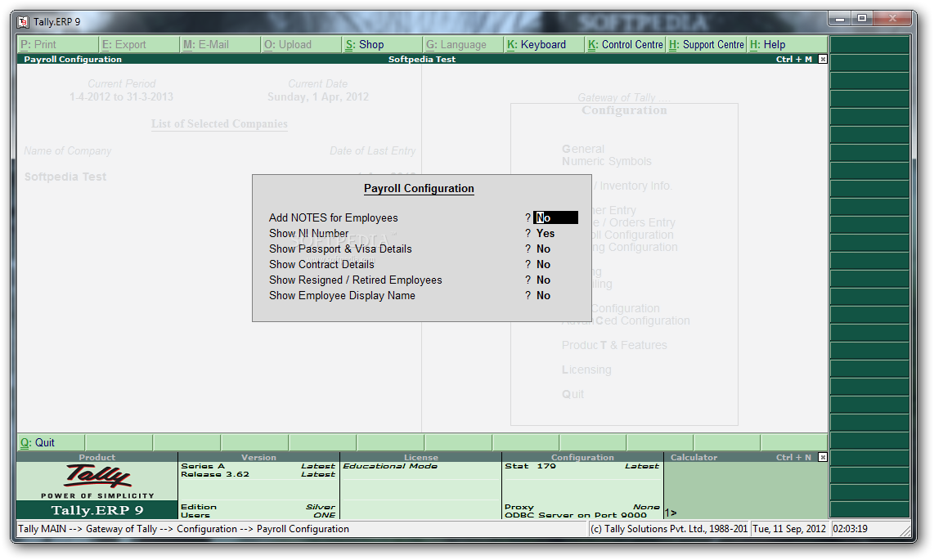Click the Current Period date range
Image resolution: width=934 pixels, height=560 pixels.
click(x=121, y=97)
